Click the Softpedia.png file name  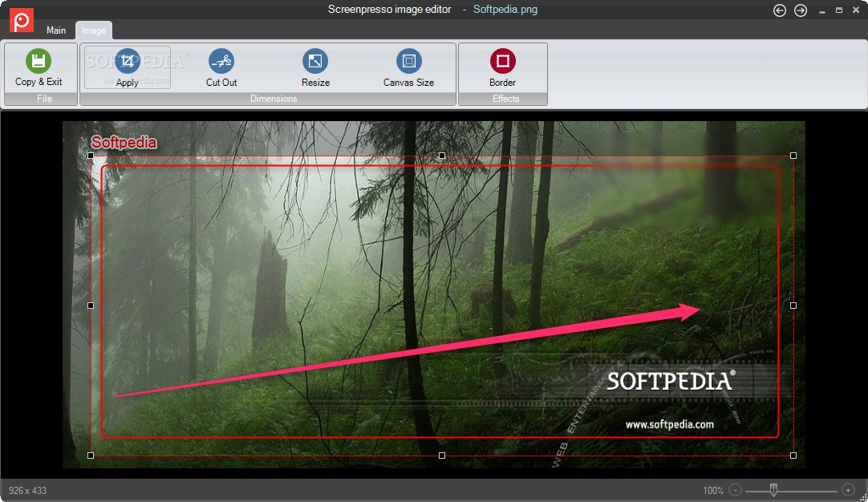point(505,10)
